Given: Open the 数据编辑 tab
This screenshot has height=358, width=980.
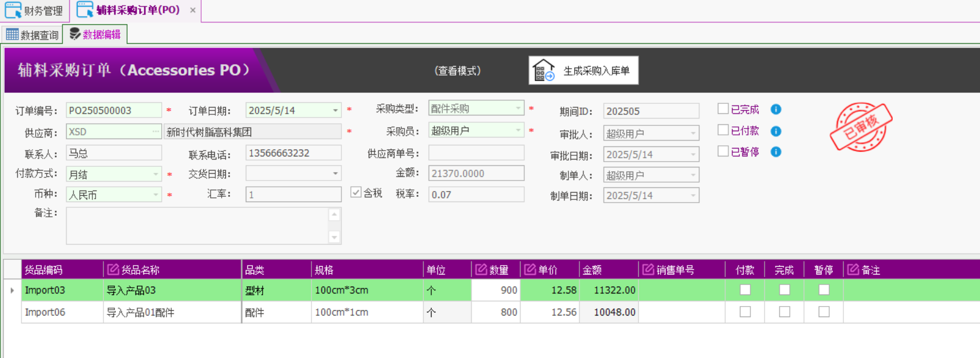Looking at the screenshot, I should tap(95, 34).
